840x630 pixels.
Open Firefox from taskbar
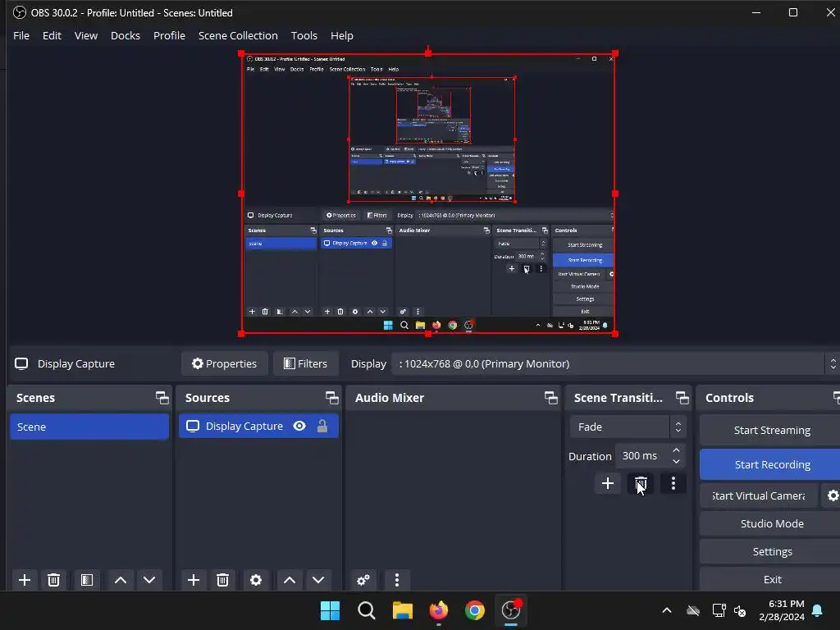(x=439, y=610)
